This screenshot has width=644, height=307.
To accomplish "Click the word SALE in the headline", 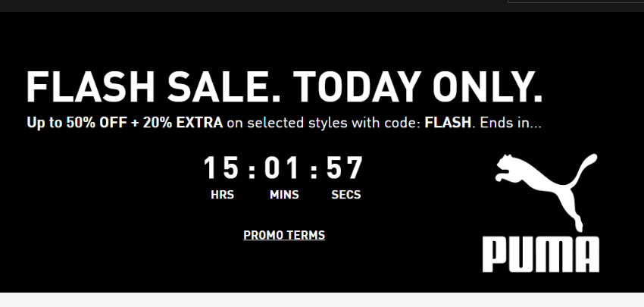I will [224, 88].
